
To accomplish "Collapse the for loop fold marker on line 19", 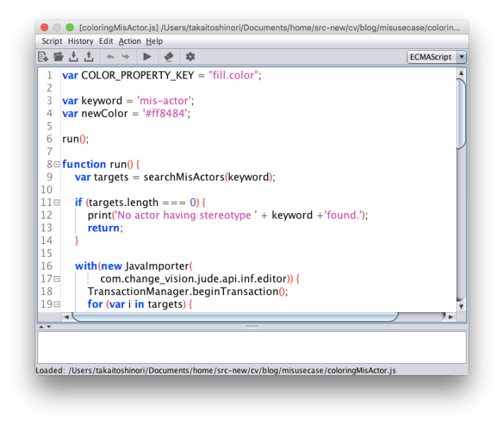I will click(x=57, y=304).
